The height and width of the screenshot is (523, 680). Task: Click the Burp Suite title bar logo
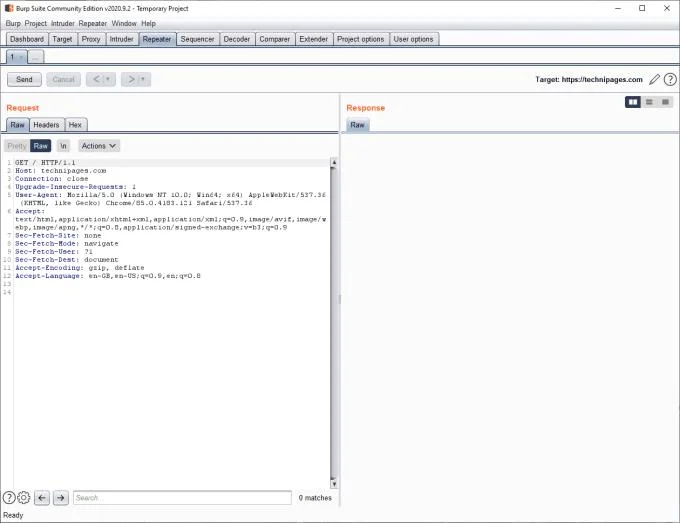coord(9,8)
